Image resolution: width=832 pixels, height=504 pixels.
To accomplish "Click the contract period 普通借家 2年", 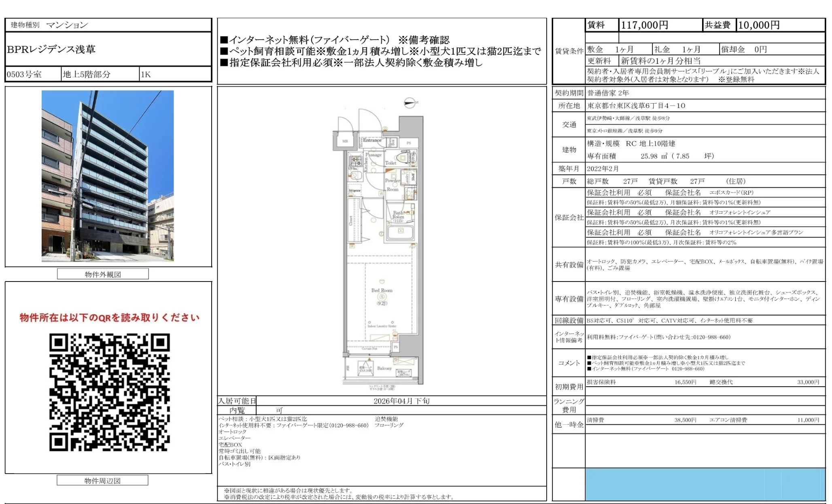I will tap(608, 93).
